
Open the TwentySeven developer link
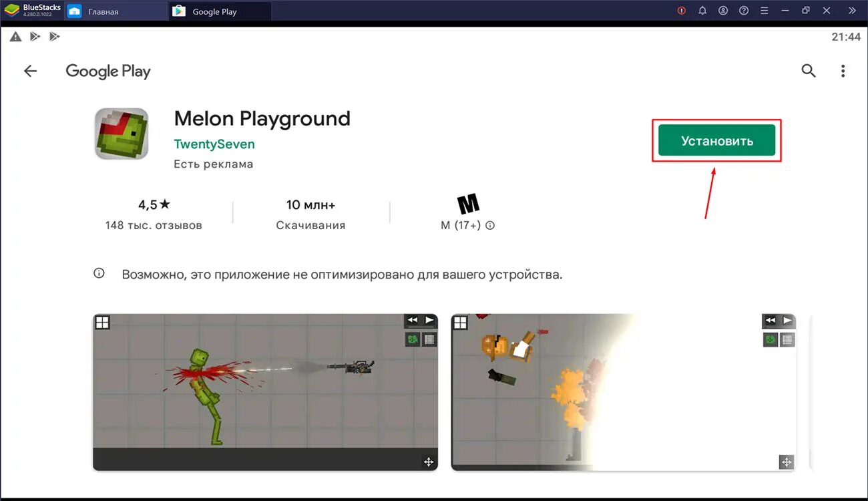(214, 144)
